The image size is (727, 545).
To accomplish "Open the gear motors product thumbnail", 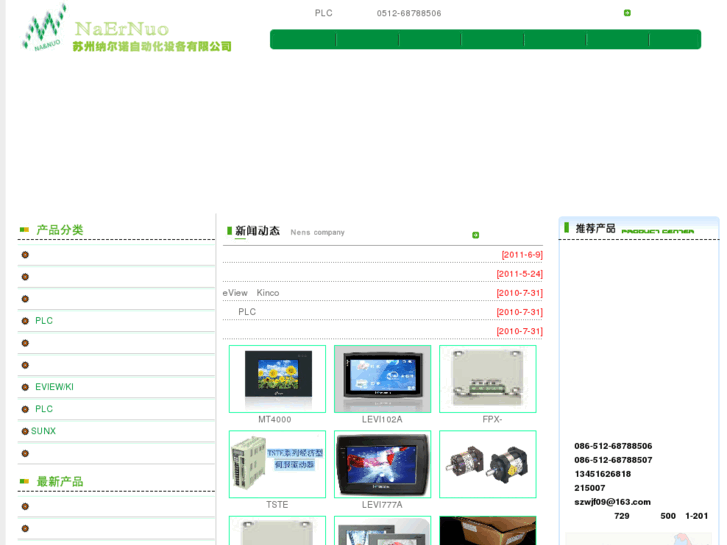I will [488, 464].
